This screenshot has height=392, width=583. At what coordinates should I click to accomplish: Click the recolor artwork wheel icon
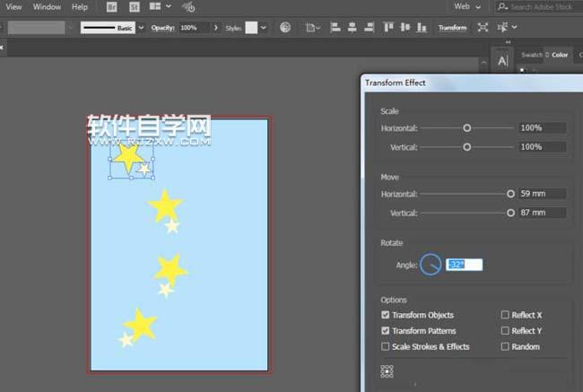[x=285, y=28]
